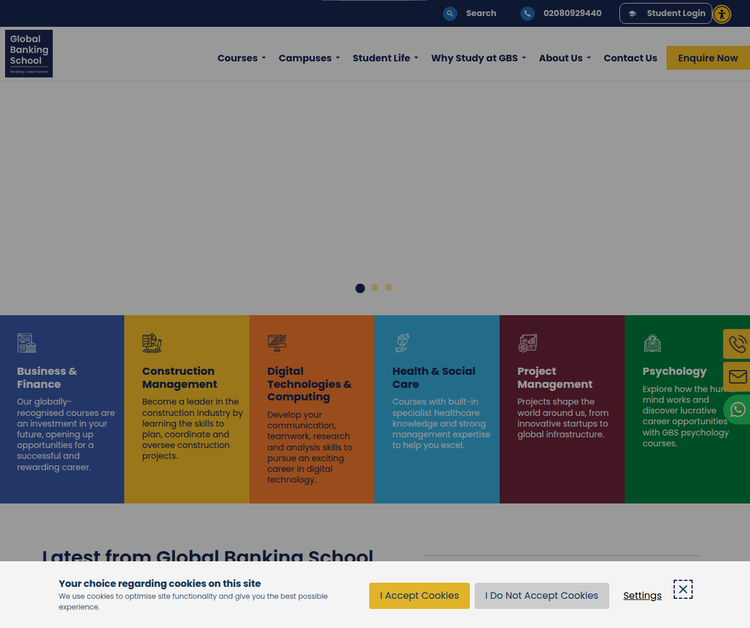The height and width of the screenshot is (628, 750).
Task: Click I Do Not Accept Cookies
Action: coord(541,595)
